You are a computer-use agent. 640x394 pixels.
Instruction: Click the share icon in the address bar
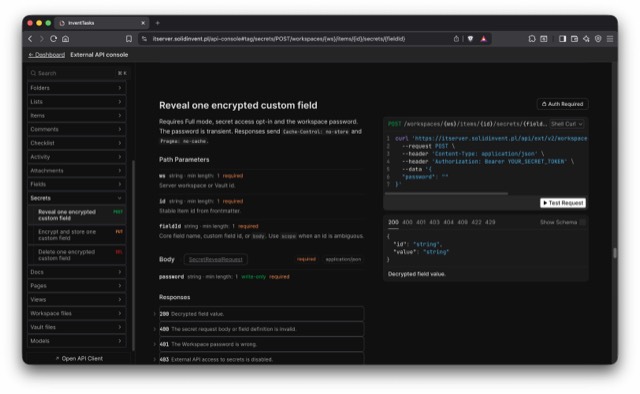[456, 39]
